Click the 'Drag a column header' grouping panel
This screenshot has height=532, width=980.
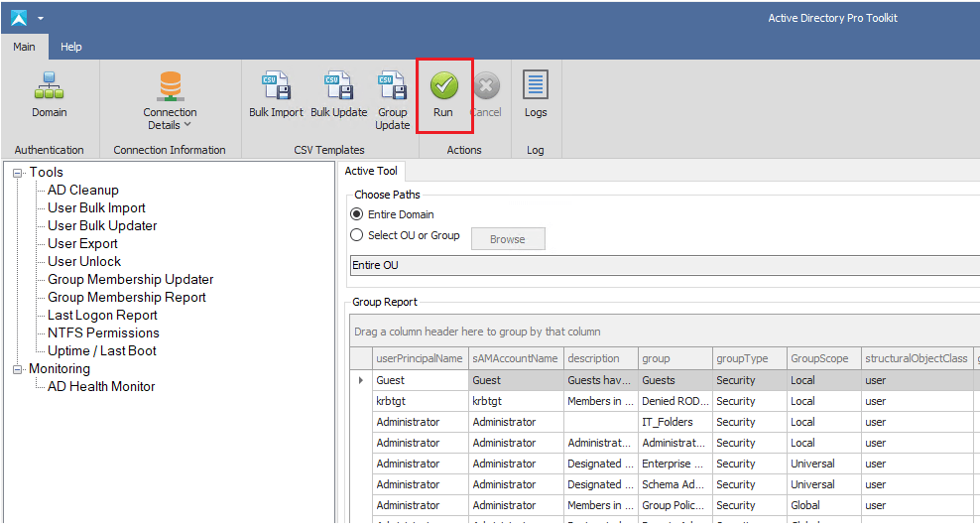(665, 332)
